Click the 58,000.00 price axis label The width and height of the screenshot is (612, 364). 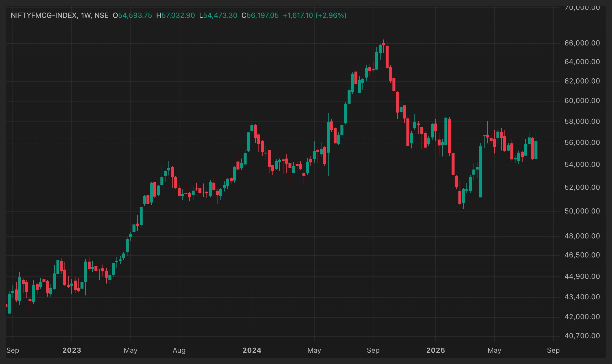click(x=582, y=121)
